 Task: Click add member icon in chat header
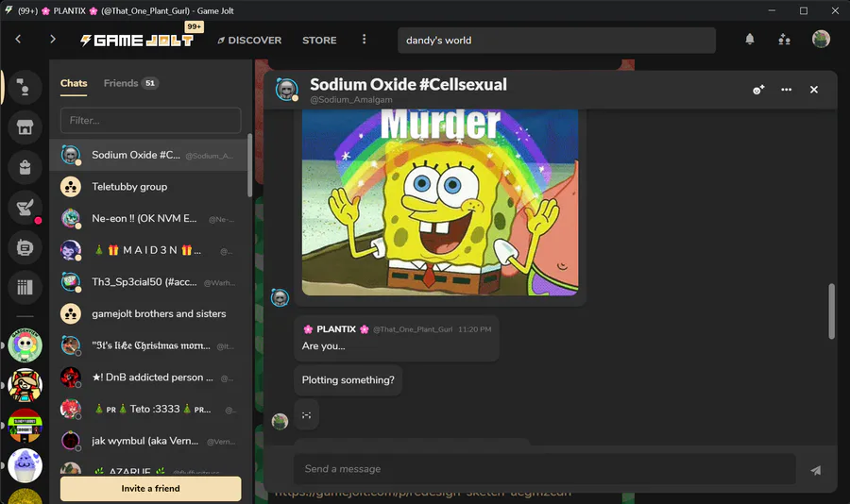pos(758,90)
